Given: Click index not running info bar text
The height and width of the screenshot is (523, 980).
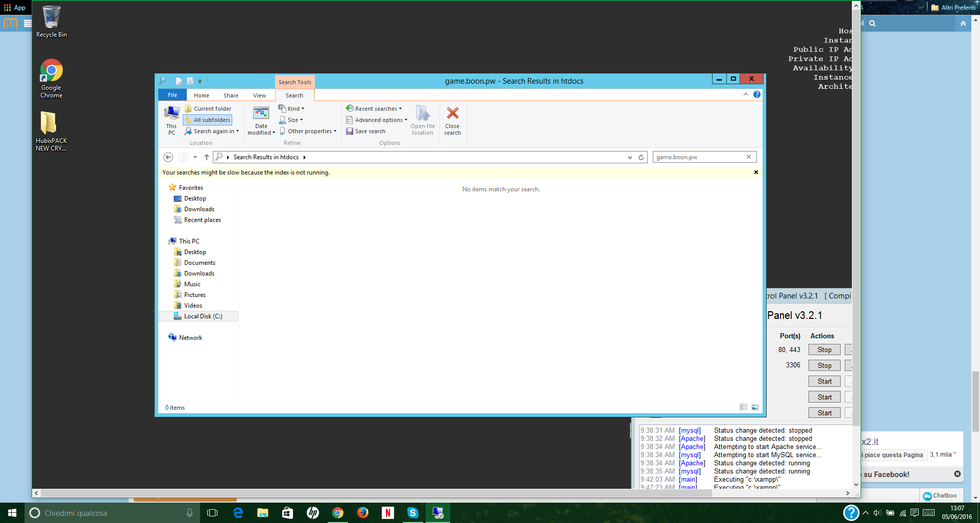Looking at the screenshot, I should (x=246, y=172).
